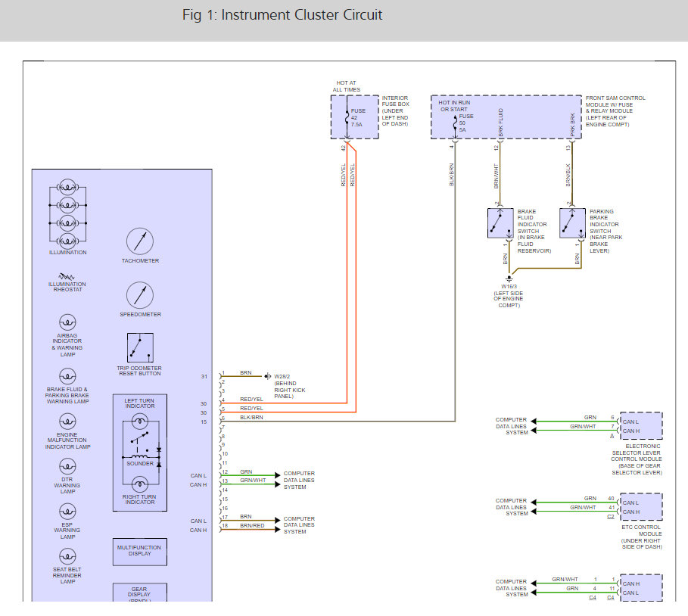The height and width of the screenshot is (616, 688).
Task: Click the parking brake indicator switch symbol
Action: point(572,223)
